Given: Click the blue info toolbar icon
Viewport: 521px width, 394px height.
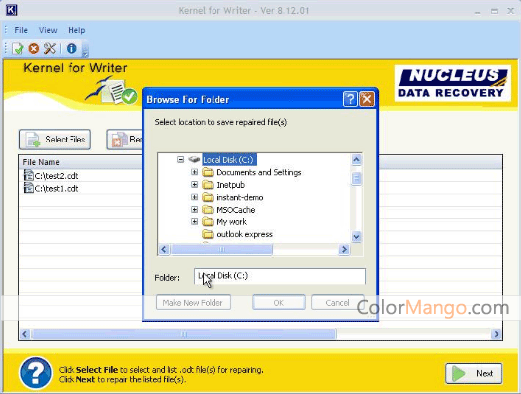Looking at the screenshot, I should (x=71, y=49).
